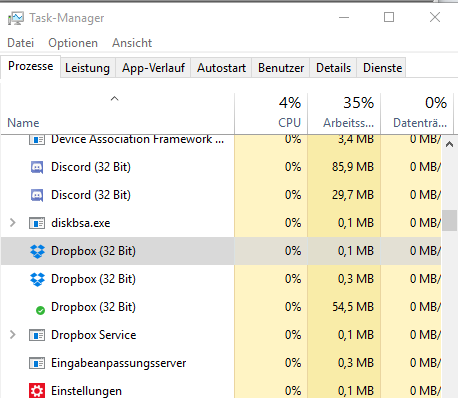Click the Dropbox Service process icon

(37, 335)
